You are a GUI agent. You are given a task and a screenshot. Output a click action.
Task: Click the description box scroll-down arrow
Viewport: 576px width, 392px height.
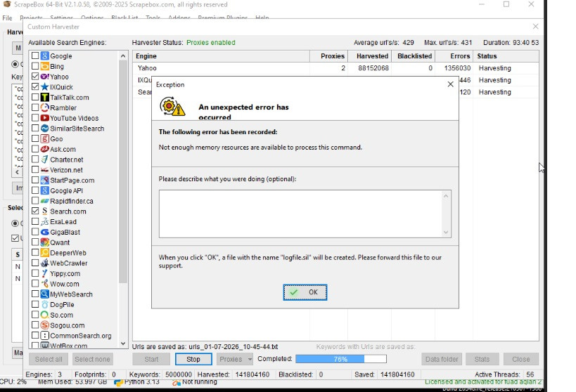click(x=446, y=232)
